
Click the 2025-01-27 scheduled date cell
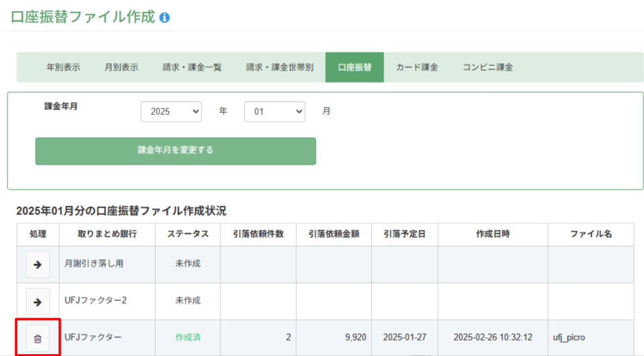[404, 337]
